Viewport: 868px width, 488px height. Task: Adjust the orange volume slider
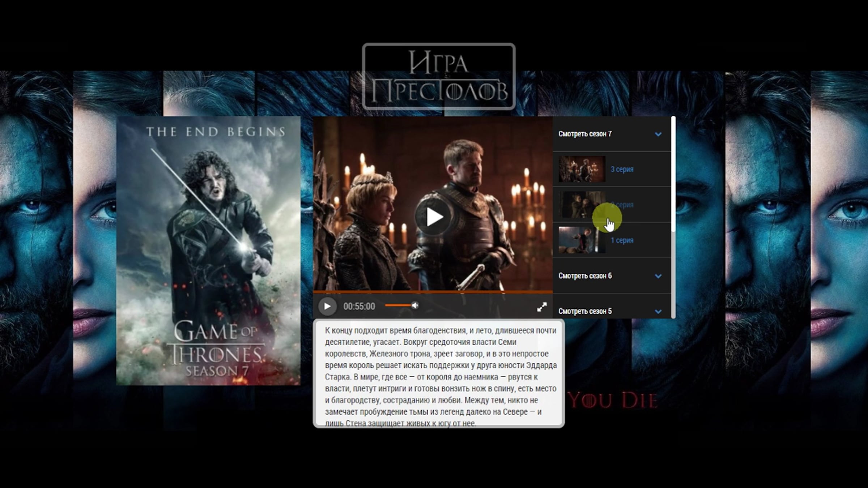click(398, 305)
